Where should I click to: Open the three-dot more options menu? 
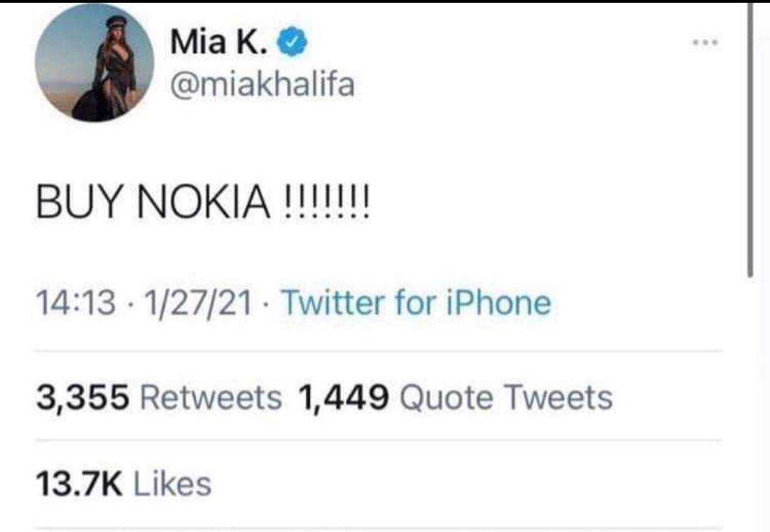[705, 43]
